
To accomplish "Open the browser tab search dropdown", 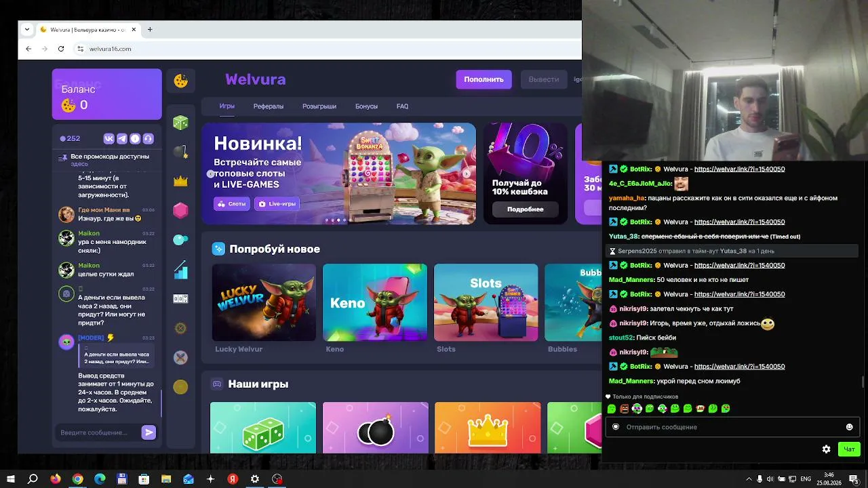I will click(27, 29).
